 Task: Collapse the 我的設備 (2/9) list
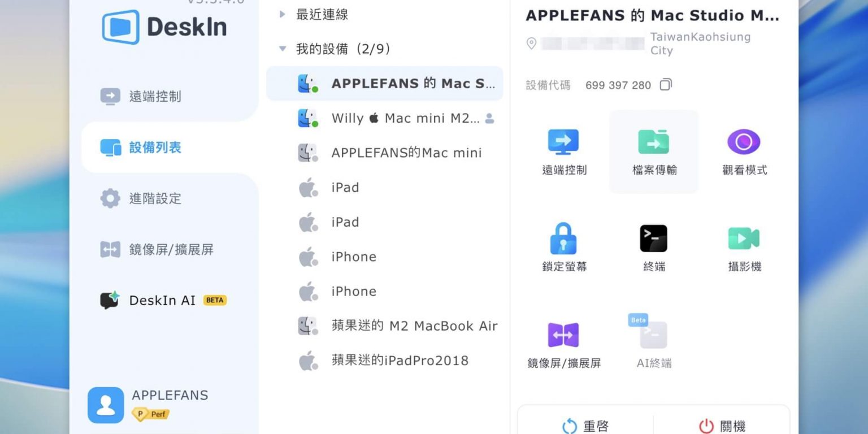click(283, 49)
